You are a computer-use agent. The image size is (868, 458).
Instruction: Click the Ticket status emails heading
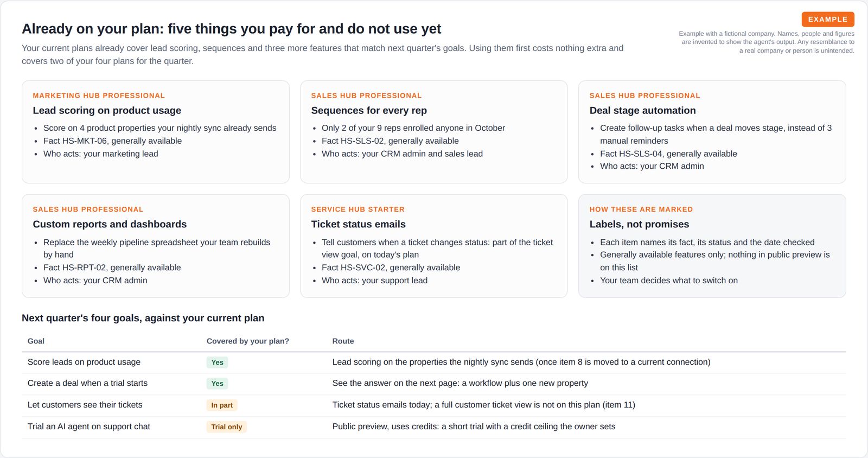[358, 224]
